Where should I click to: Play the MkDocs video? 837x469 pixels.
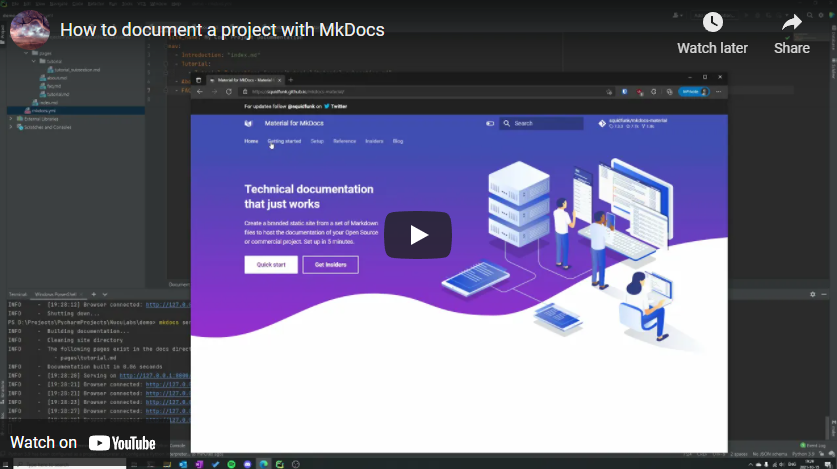(x=418, y=235)
